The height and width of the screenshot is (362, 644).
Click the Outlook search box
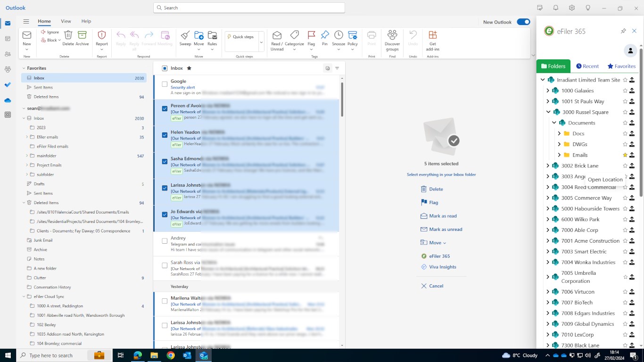(249, 8)
